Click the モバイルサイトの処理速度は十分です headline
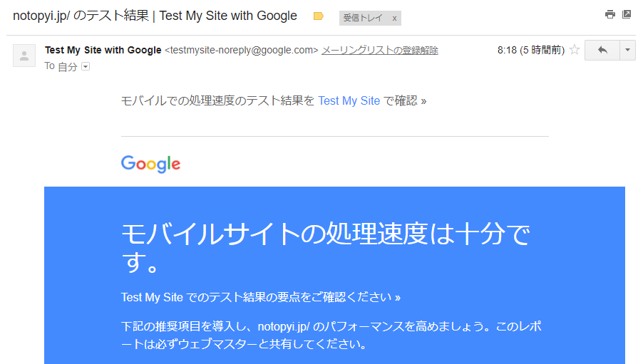This screenshot has width=638, height=364. pos(325,247)
